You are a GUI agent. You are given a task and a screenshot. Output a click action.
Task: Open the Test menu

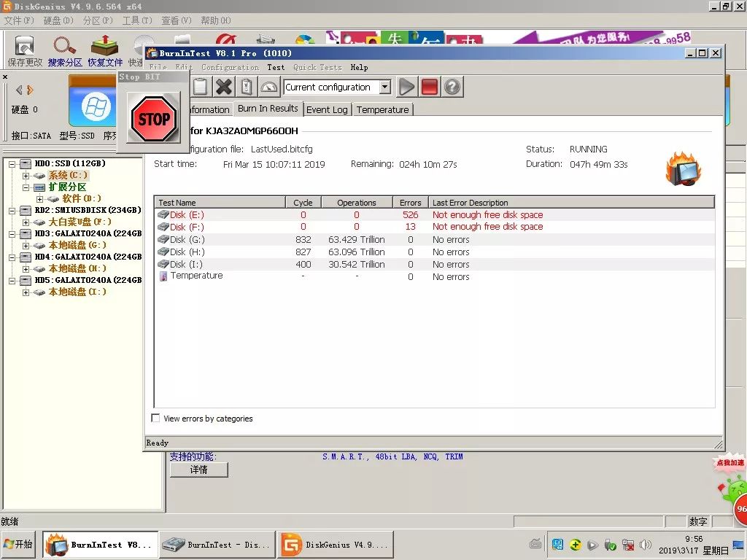276,67
